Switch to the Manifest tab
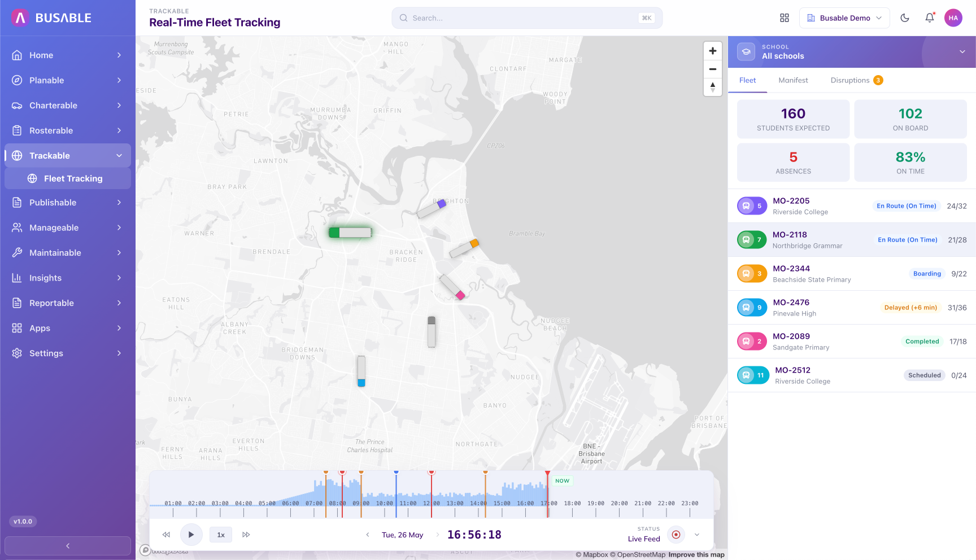 (793, 80)
